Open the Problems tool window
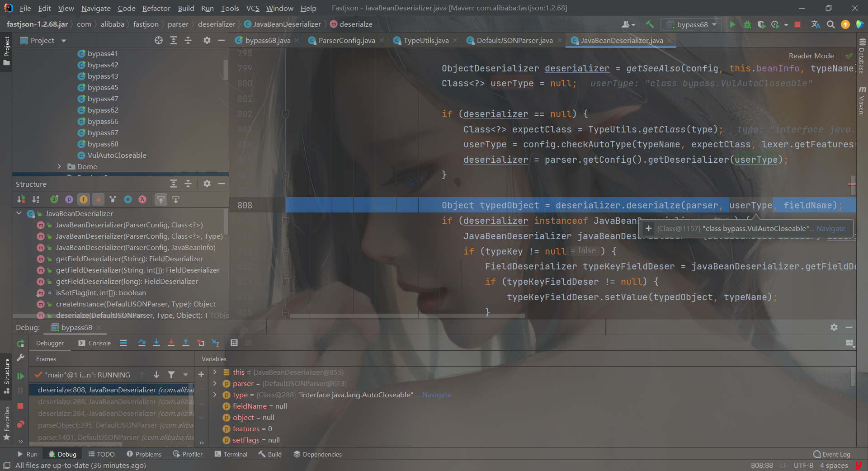The image size is (868, 471). pos(144,454)
